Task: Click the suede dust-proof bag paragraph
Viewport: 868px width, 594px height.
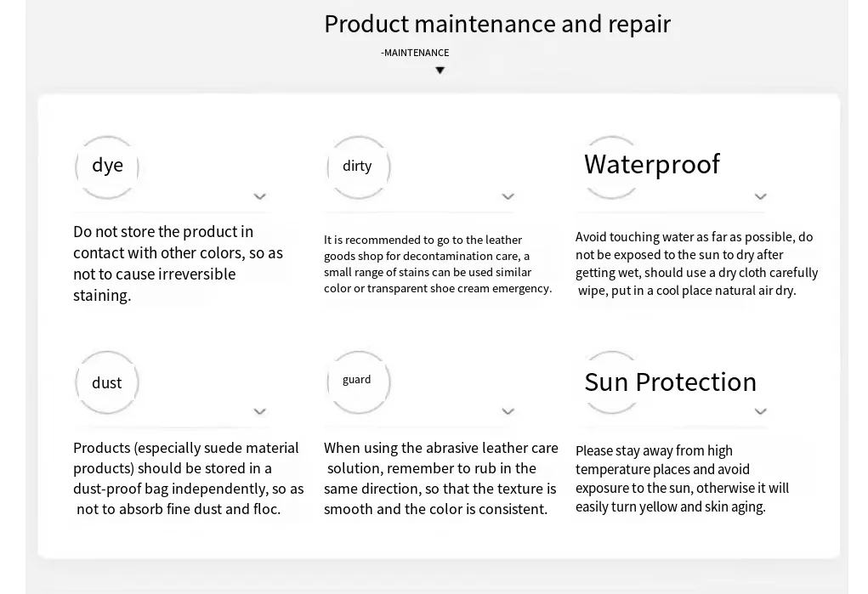Action: tap(188, 478)
